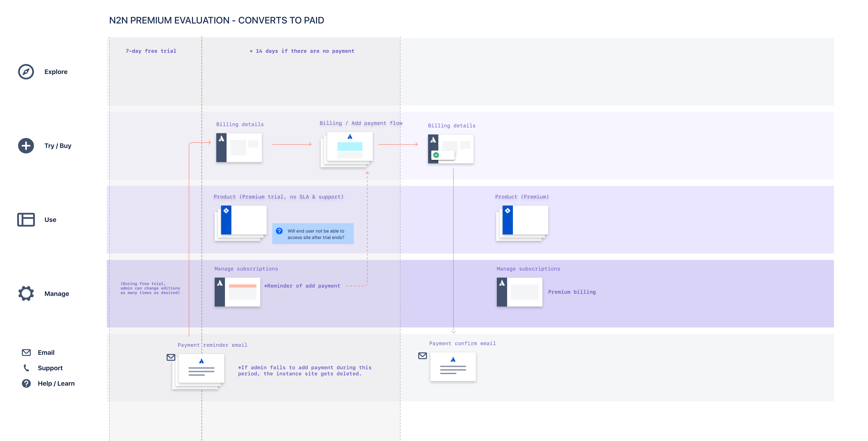
Task: Click the Jira diamond icon on Premium trial product card
Action: tap(226, 211)
